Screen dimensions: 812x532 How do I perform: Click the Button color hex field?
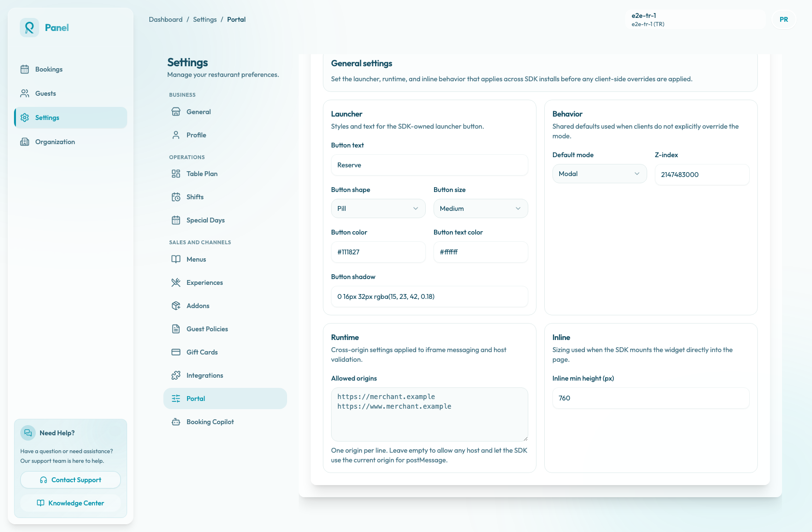point(378,252)
